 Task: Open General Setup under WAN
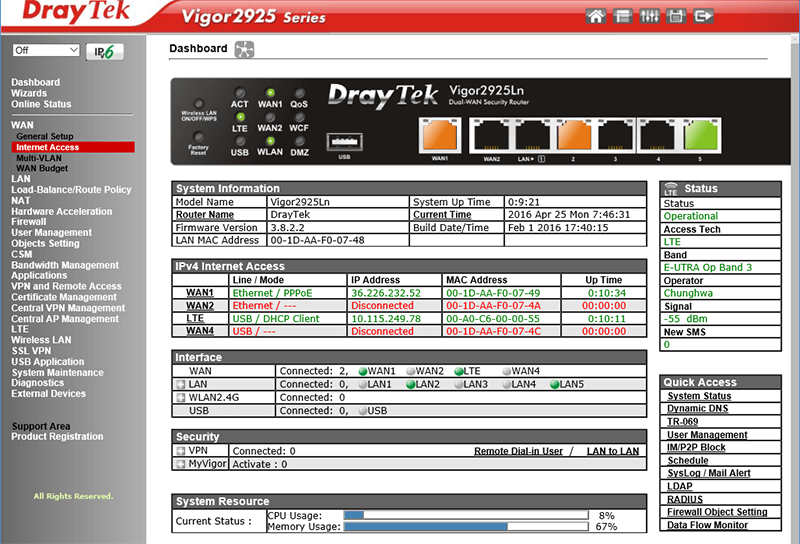pyautogui.click(x=45, y=136)
